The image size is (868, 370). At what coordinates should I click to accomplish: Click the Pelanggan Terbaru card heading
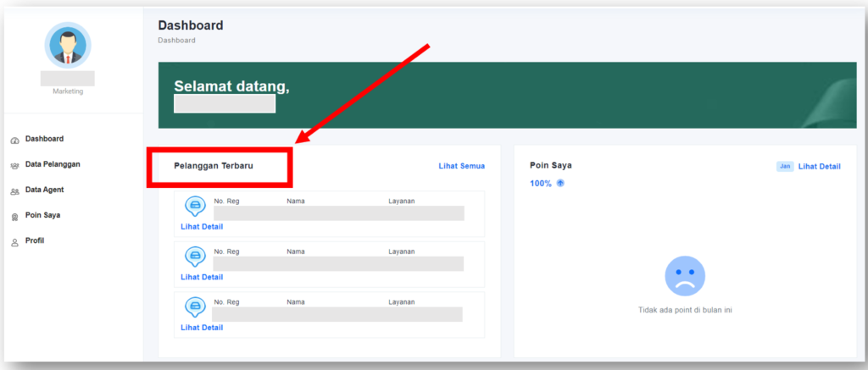click(214, 166)
